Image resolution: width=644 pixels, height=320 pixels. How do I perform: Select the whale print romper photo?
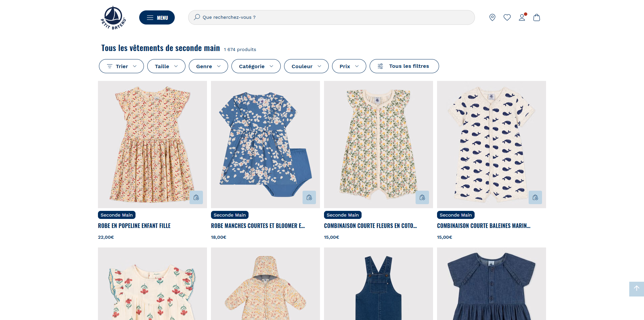click(x=491, y=144)
